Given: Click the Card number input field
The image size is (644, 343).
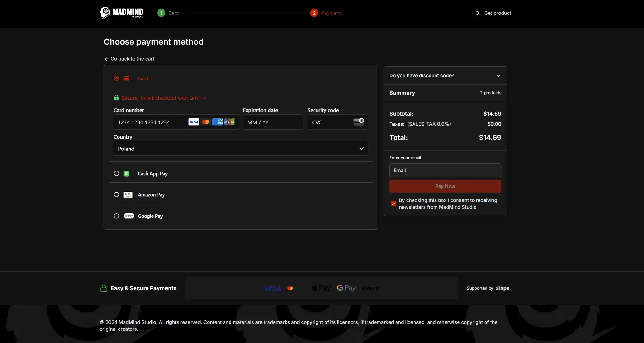Looking at the screenshot, I should pyautogui.click(x=176, y=122).
